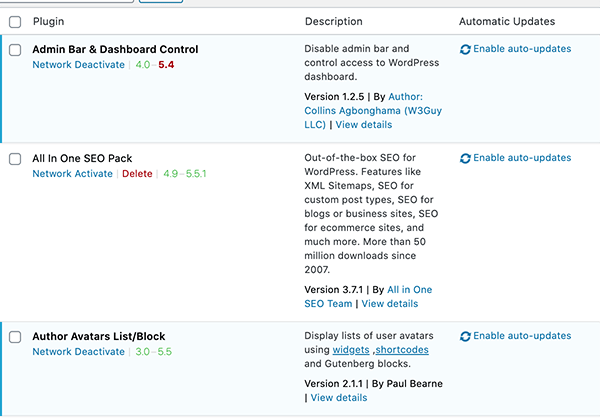The width and height of the screenshot is (600, 420).
Task: Network Deactivate Author Avatars List/Block
Action: pyautogui.click(x=78, y=352)
